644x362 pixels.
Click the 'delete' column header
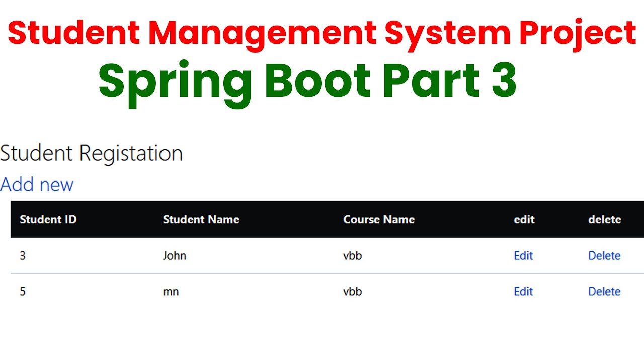coord(604,220)
